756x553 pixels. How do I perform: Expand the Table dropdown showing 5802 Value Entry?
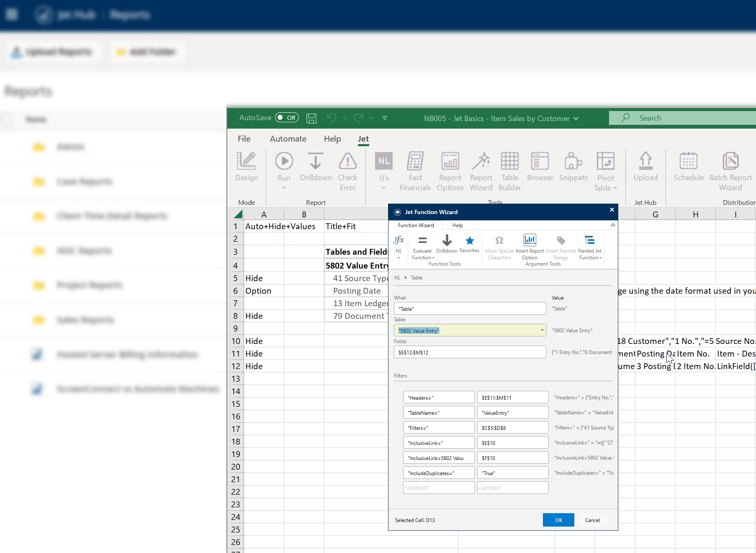pyautogui.click(x=542, y=330)
